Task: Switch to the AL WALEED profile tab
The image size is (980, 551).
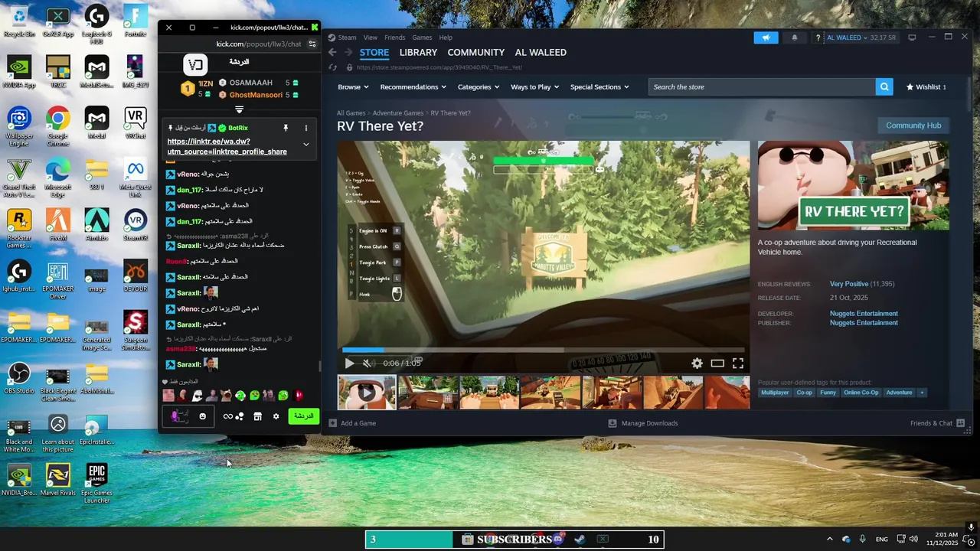Action: 541,52
